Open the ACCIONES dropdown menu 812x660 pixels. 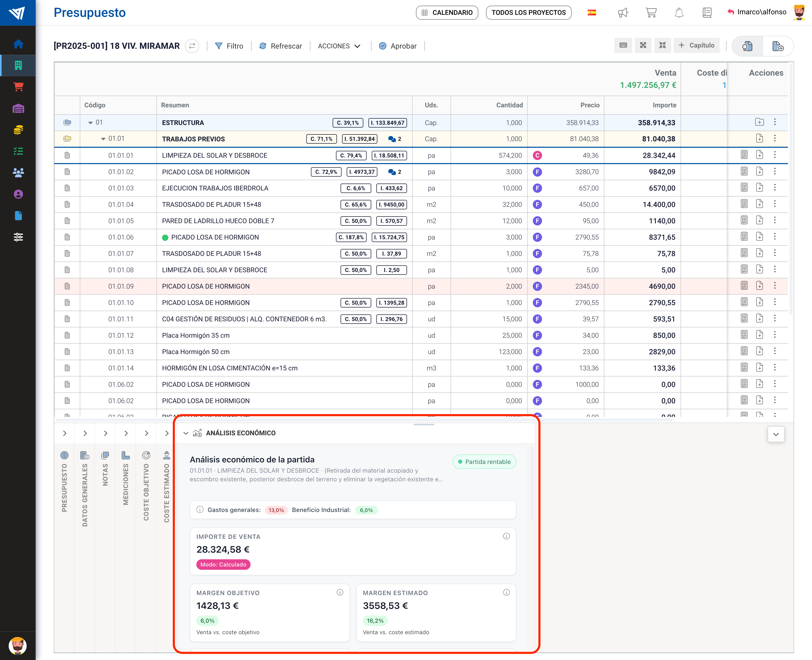[x=339, y=46]
